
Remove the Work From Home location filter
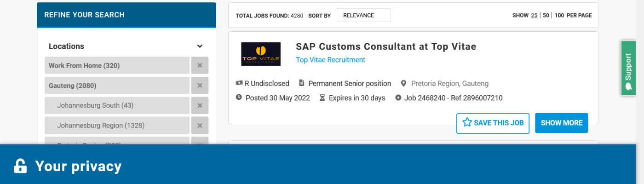200,65
